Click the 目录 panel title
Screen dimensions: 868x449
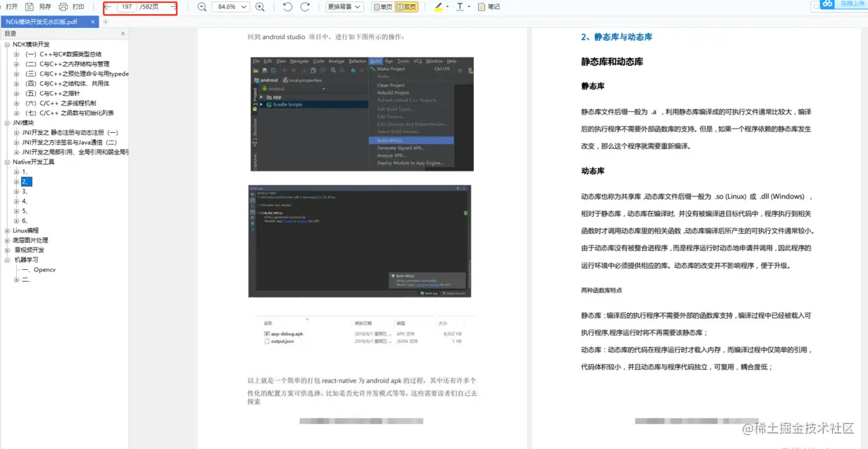10,34
